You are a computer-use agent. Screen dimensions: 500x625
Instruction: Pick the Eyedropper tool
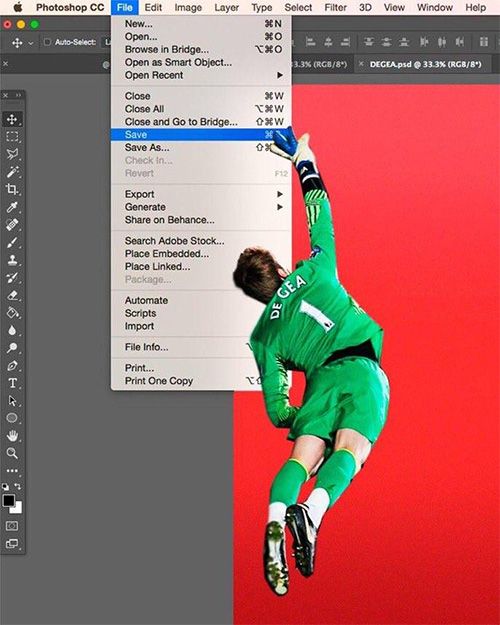tap(12, 207)
